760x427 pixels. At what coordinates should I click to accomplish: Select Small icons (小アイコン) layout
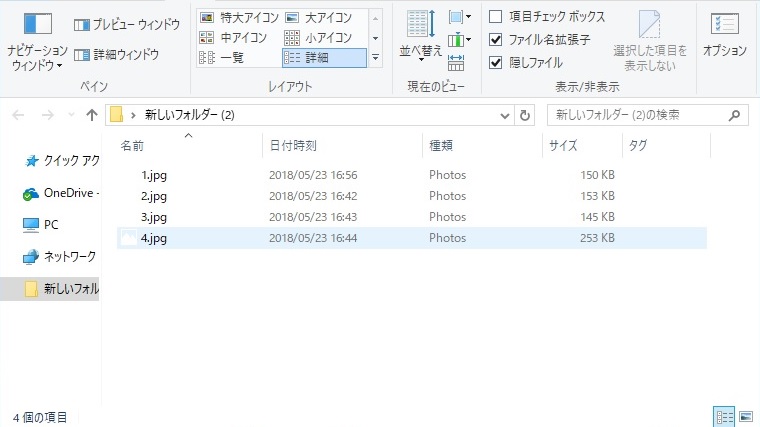click(x=318, y=38)
